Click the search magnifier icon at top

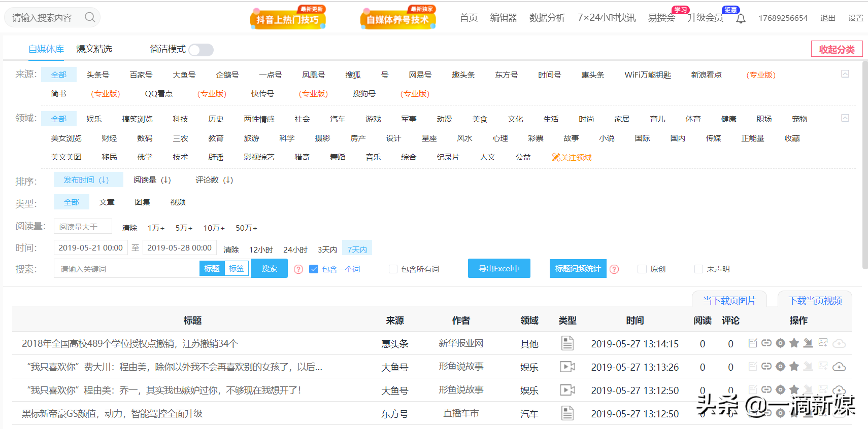pyautogui.click(x=90, y=17)
